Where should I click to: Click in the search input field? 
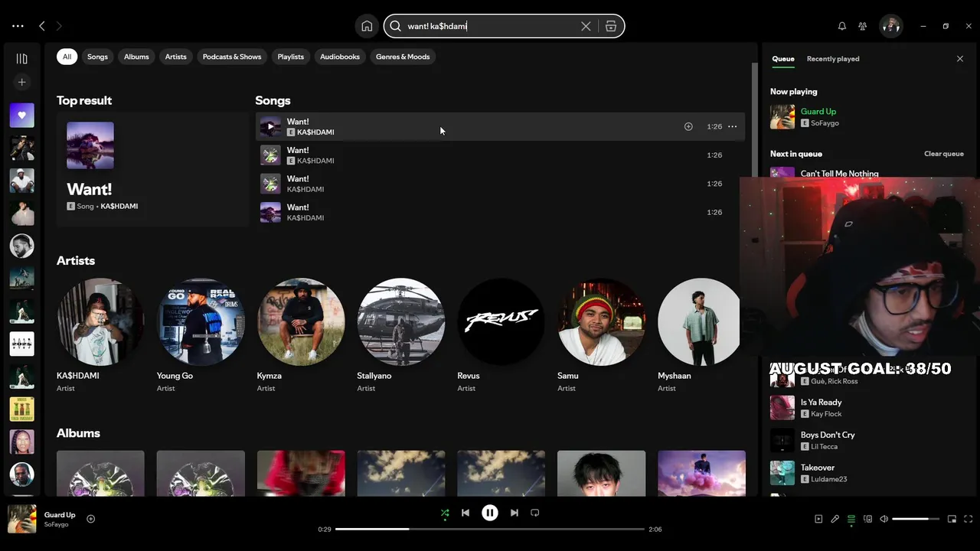(x=490, y=26)
